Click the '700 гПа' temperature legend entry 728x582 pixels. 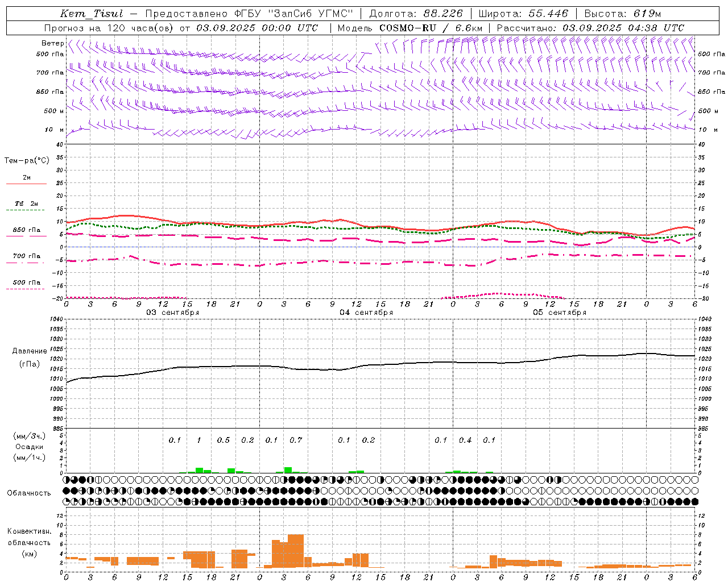(27, 256)
